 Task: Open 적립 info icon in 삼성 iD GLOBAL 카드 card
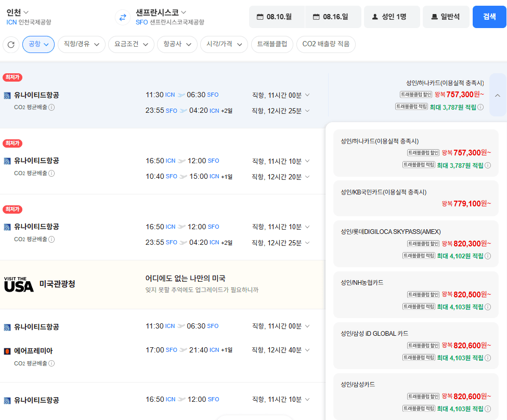coord(488,358)
